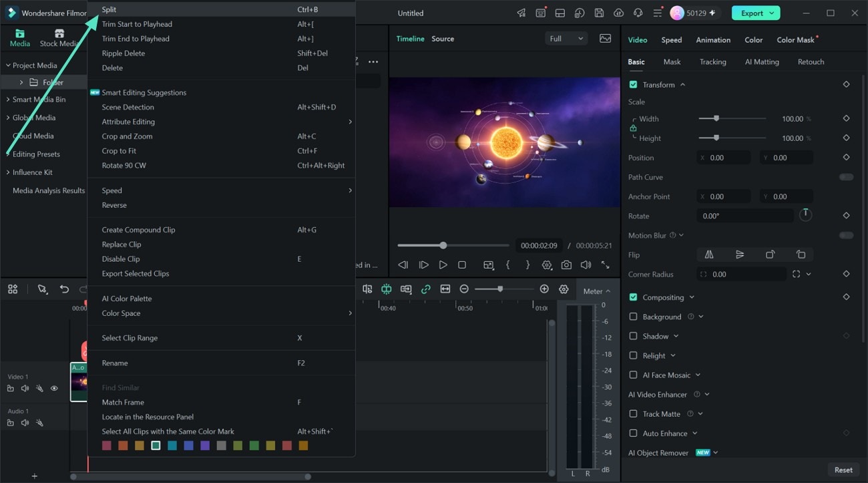Select Ripple Delete in the context menu
Image resolution: width=868 pixels, height=483 pixels.
(x=221, y=53)
